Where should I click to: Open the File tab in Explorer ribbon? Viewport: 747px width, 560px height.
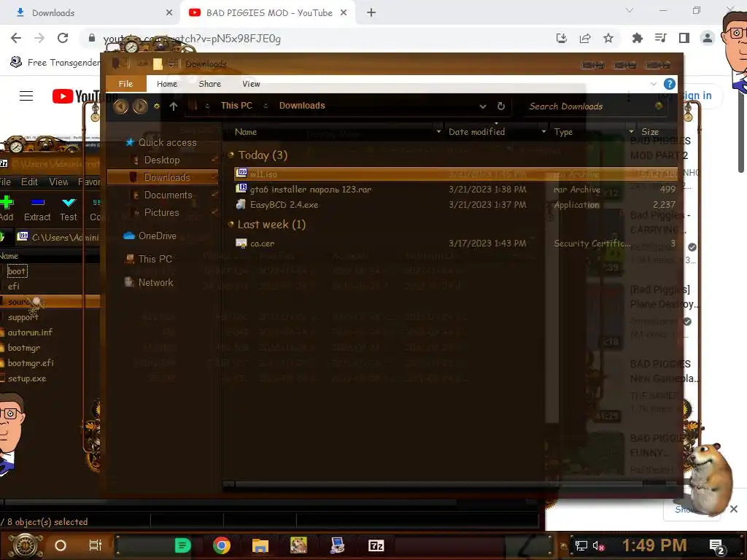point(125,84)
